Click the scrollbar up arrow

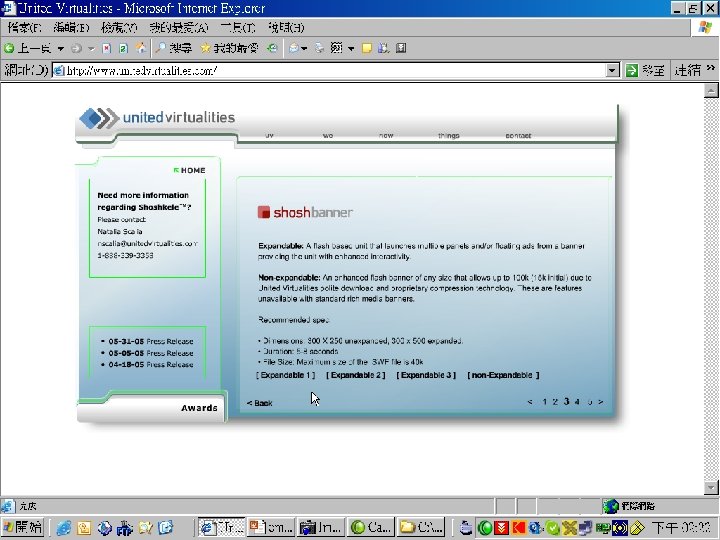coord(711,90)
